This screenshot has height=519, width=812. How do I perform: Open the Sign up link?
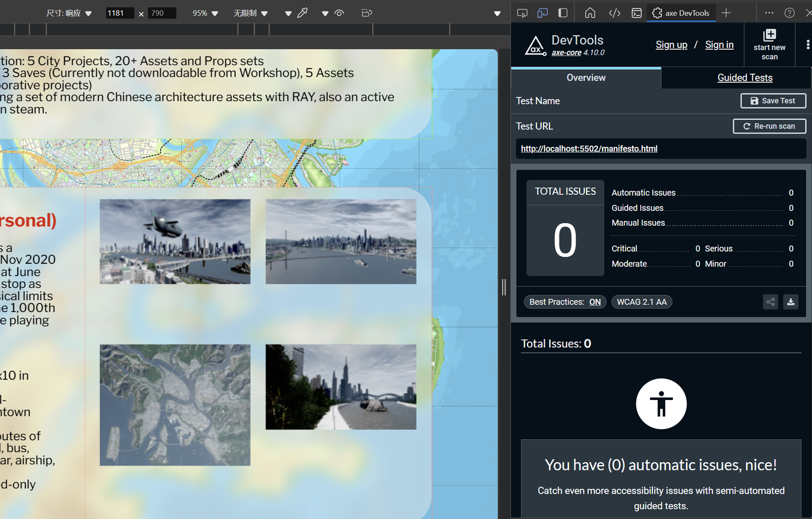point(671,45)
